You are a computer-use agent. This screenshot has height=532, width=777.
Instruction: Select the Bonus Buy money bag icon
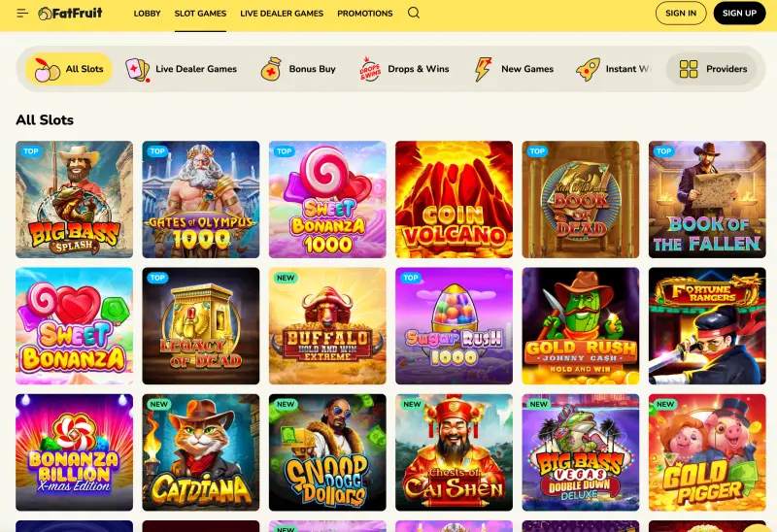point(271,69)
